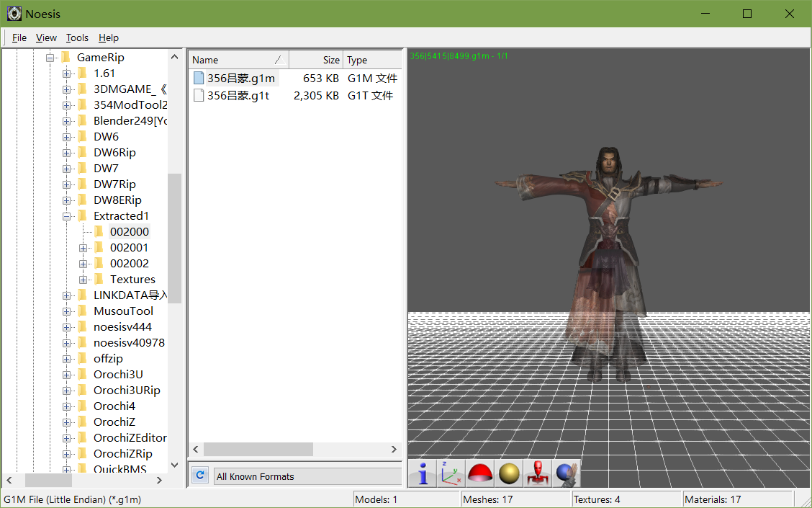
Task: Click the yellow sphere icon
Action: (x=508, y=473)
